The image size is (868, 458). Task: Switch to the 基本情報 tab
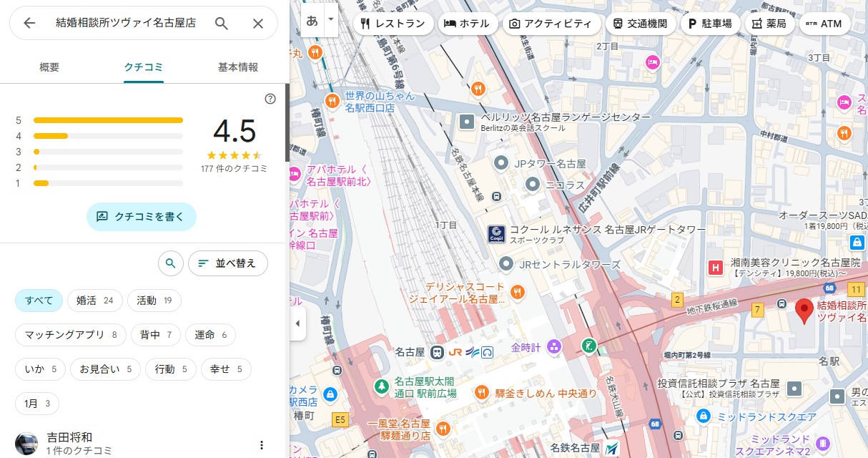pyautogui.click(x=238, y=67)
